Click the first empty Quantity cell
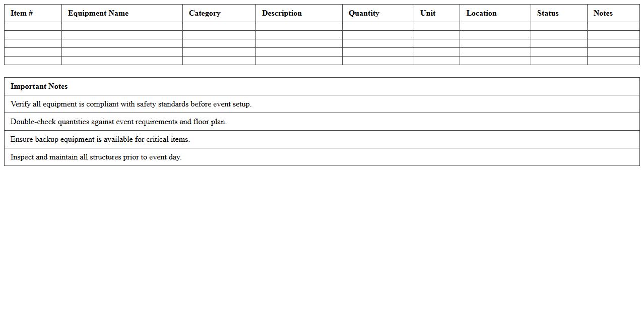 [377, 26]
